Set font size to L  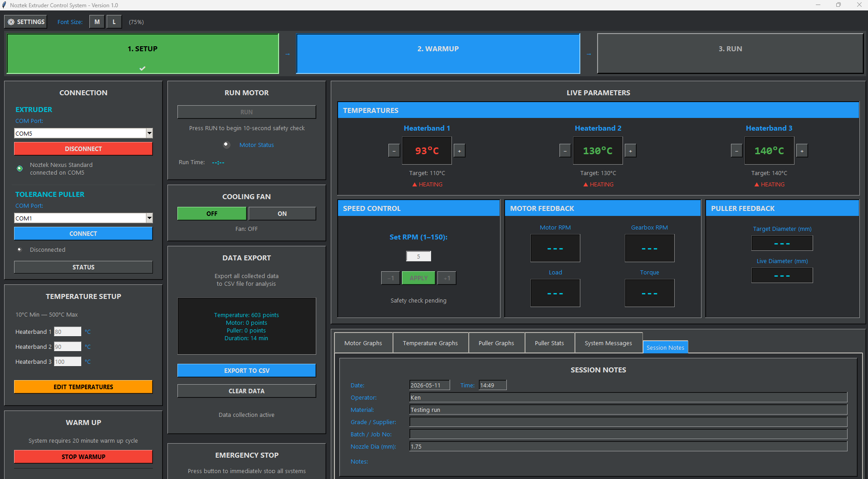(114, 22)
